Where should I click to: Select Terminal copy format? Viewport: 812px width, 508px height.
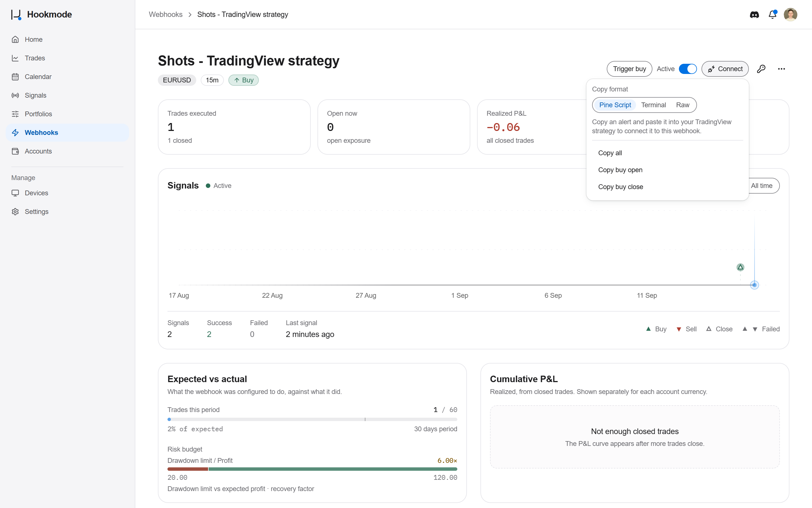pyautogui.click(x=653, y=105)
